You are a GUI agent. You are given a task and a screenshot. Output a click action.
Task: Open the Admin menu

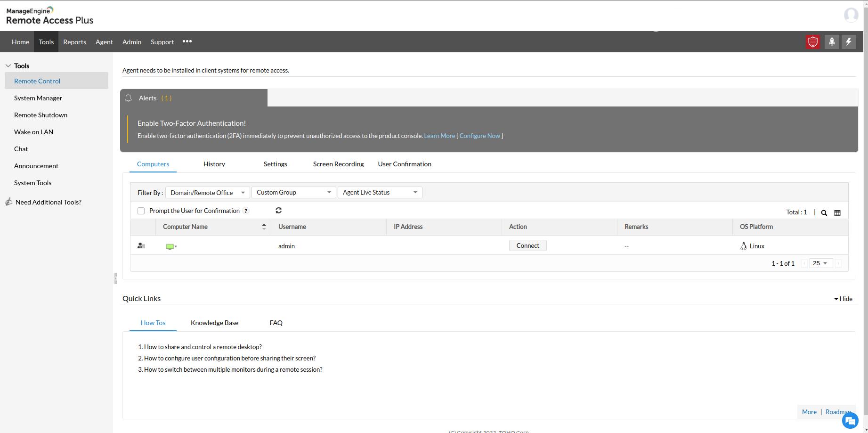click(x=132, y=42)
